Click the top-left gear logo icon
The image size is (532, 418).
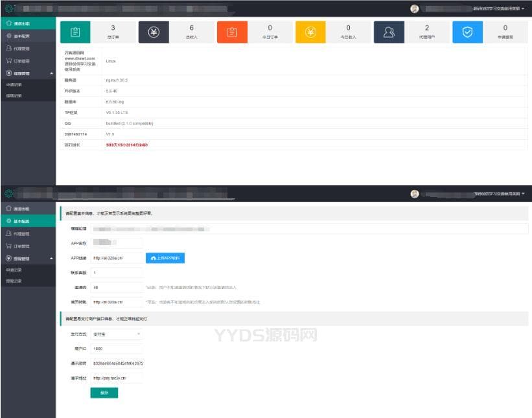pyautogui.click(x=9, y=8)
